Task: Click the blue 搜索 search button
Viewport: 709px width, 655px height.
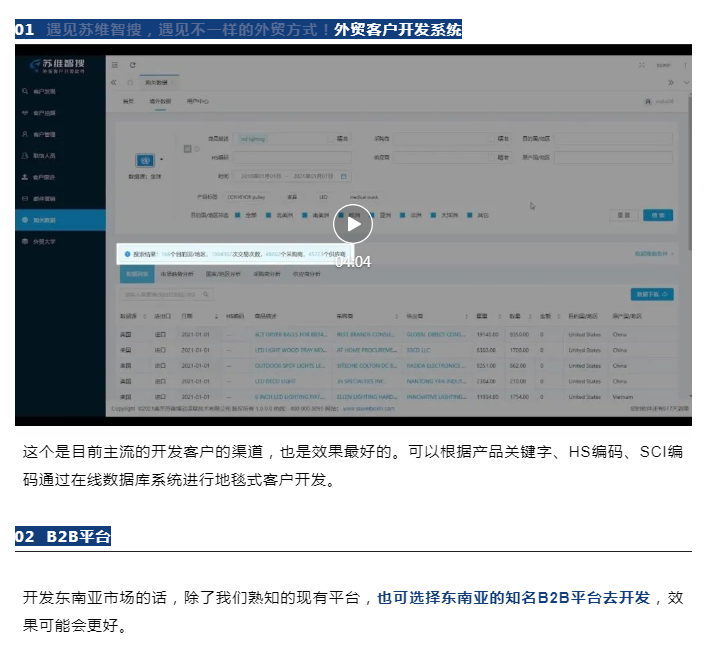Action: click(658, 215)
